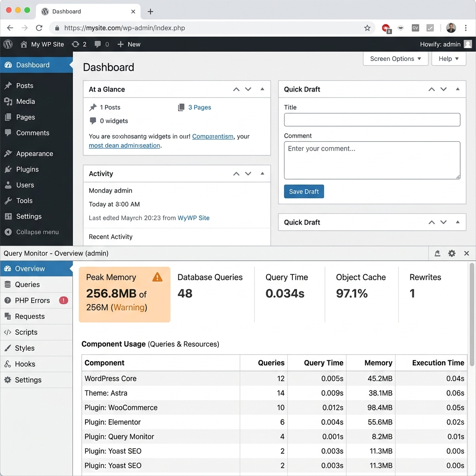Click the Enter your comment textarea

(372, 160)
